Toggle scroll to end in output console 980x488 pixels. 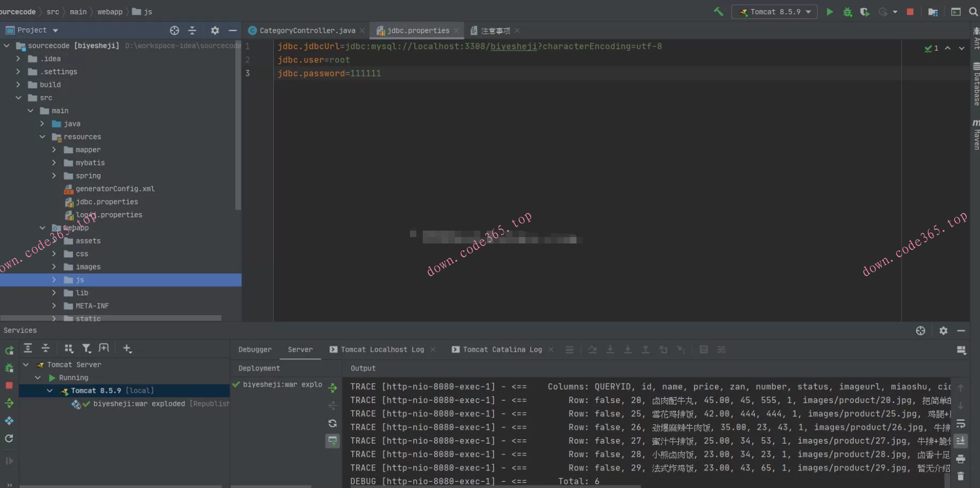point(960,441)
